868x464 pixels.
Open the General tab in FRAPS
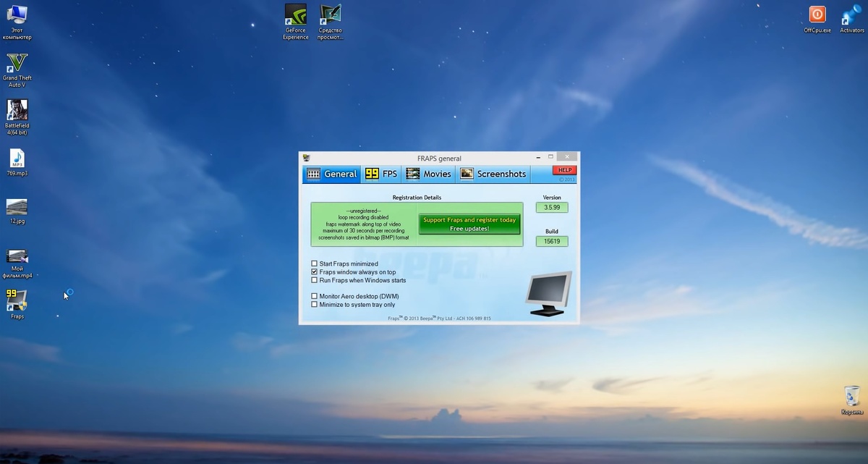[331, 174]
